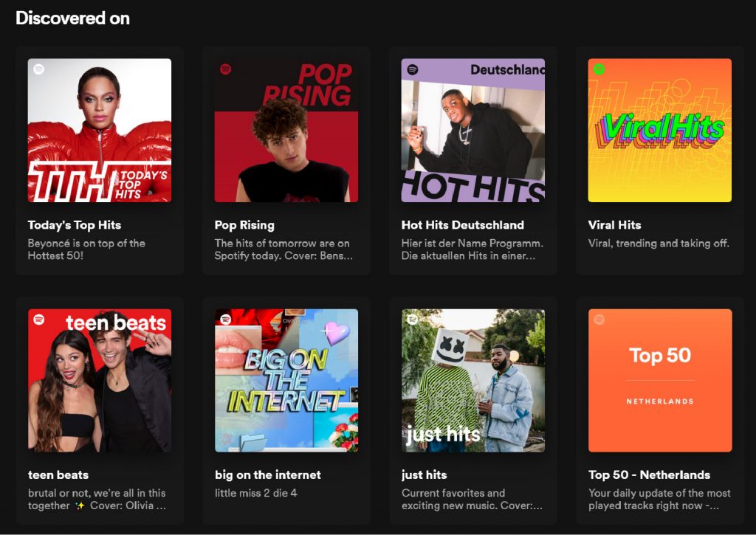Screen dimensions: 756x535
Task: Open the teen beats playlist title
Action: tap(58, 474)
